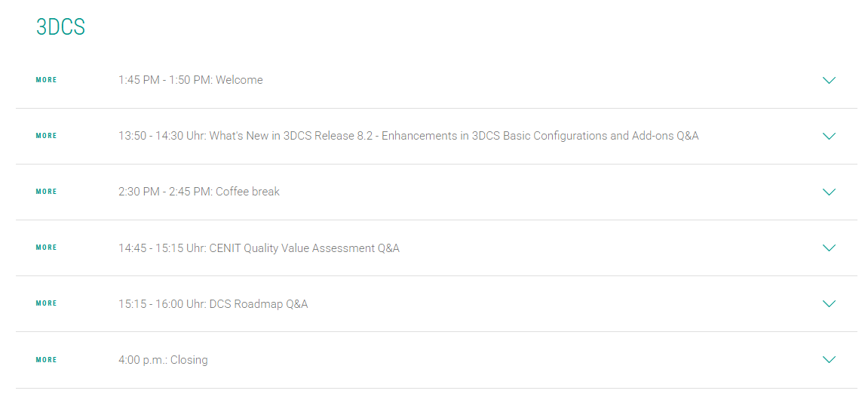Open the Coffee break chevron arrow
Viewport: 868px width, 406px height.
[x=829, y=192]
